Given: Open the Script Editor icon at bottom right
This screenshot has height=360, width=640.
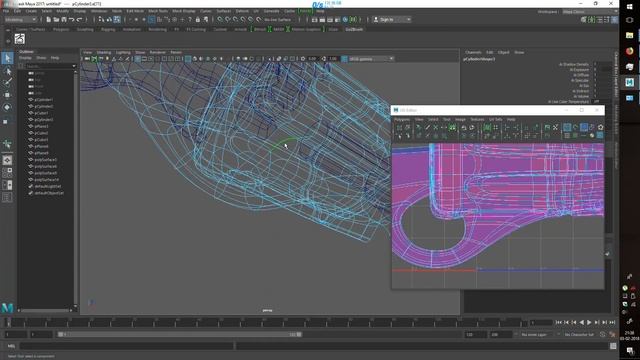Looking at the screenshot, I should [x=613, y=346].
